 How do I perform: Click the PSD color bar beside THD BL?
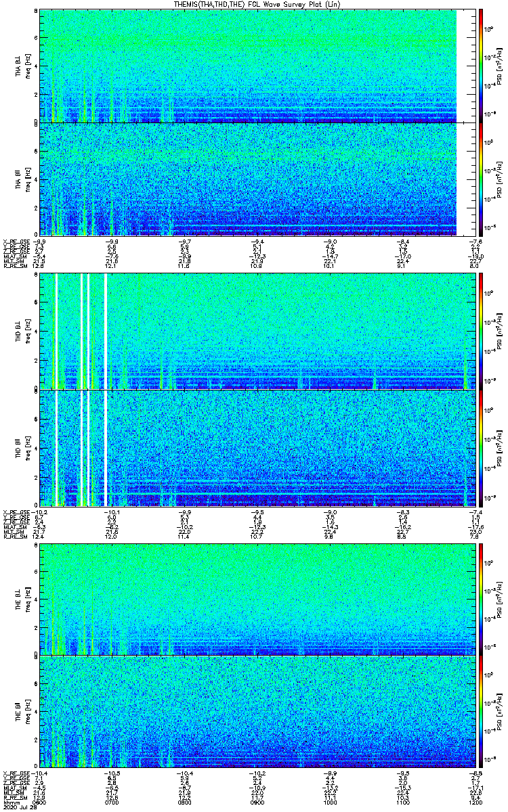pyautogui.click(x=480, y=331)
